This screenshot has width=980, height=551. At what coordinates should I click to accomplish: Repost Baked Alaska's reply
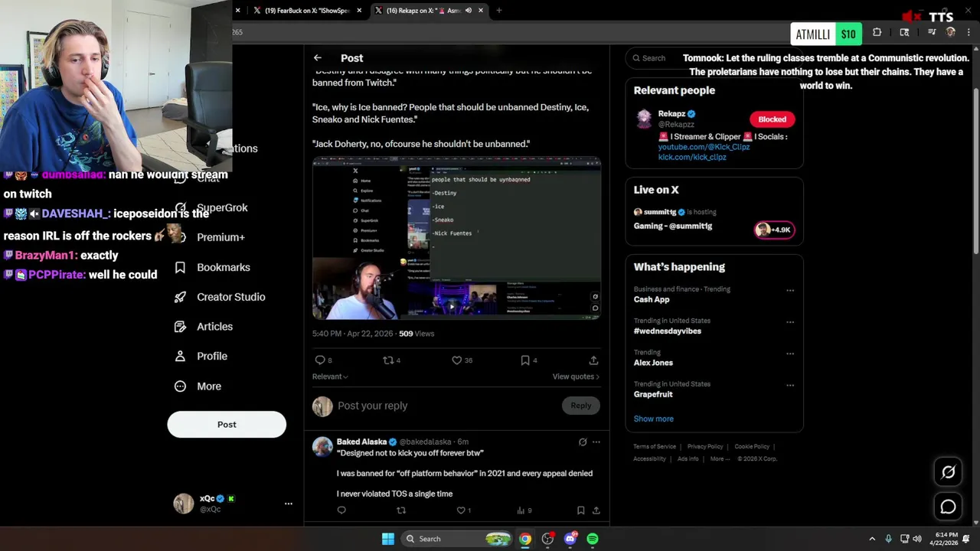coord(401,510)
